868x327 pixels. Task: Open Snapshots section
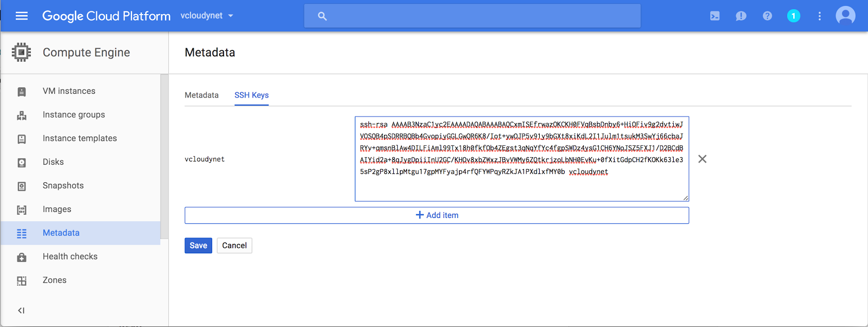pyautogui.click(x=63, y=185)
